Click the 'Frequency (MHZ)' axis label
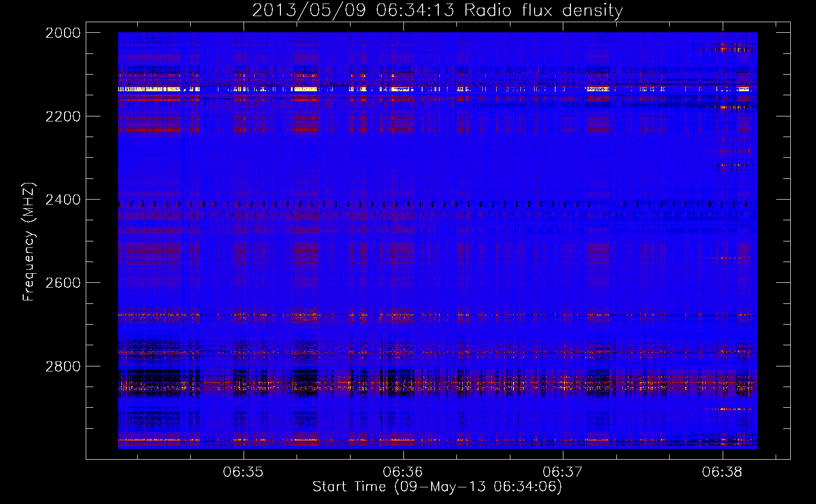 (29, 242)
